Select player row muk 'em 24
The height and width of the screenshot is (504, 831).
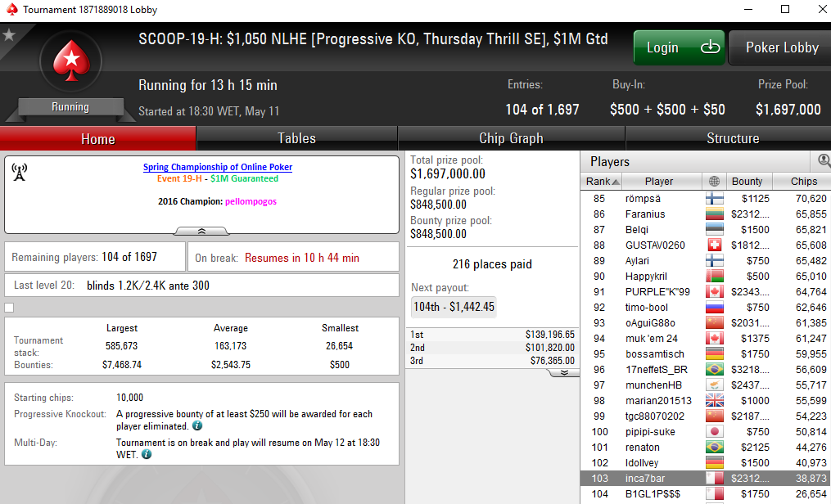(706, 338)
